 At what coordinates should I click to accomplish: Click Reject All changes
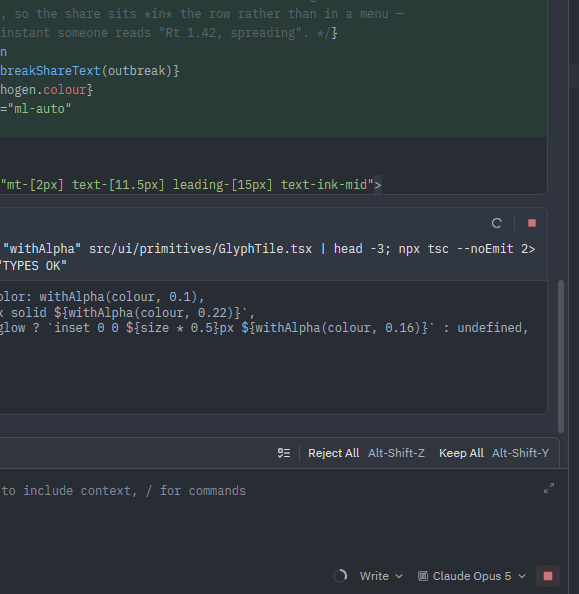pos(333,453)
